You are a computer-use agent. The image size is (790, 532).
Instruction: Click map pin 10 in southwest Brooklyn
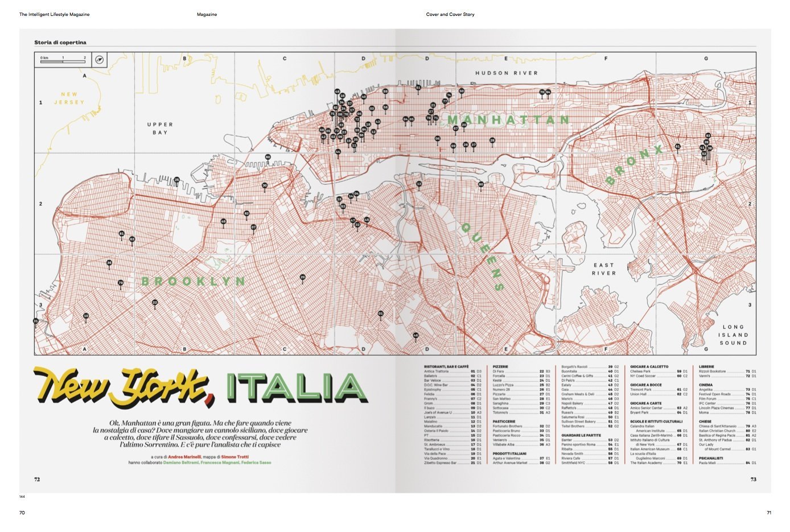(86, 316)
